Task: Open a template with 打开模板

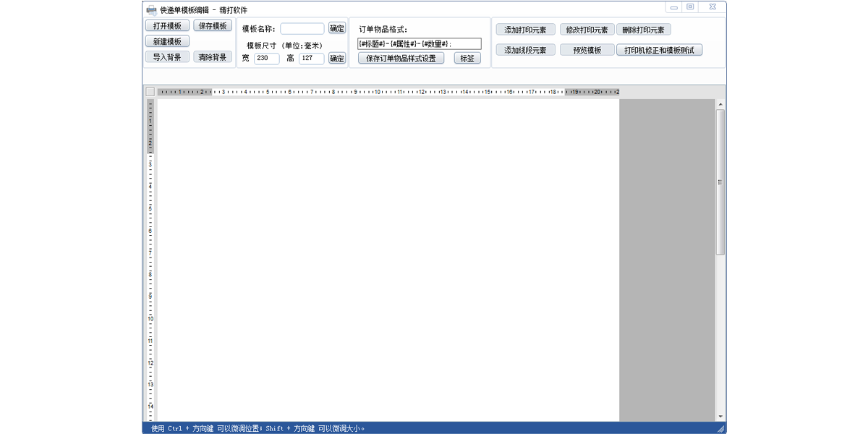Action: pyautogui.click(x=167, y=26)
